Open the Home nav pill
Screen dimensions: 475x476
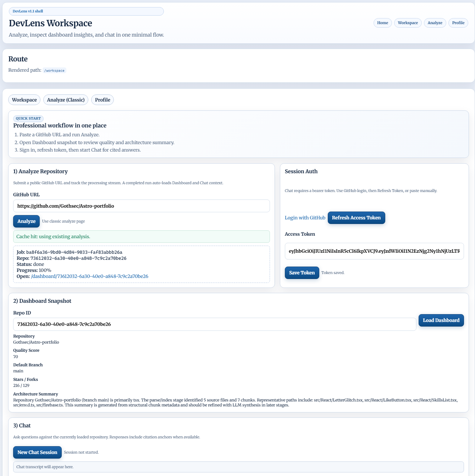(x=382, y=23)
